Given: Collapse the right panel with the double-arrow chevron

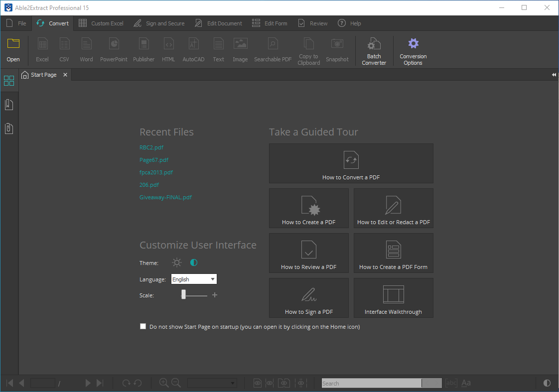Looking at the screenshot, I should pos(554,75).
